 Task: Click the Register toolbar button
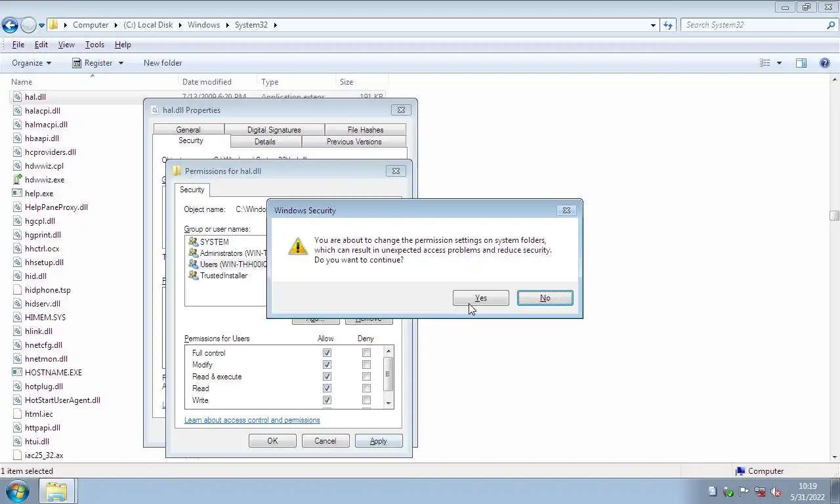coord(92,63)
